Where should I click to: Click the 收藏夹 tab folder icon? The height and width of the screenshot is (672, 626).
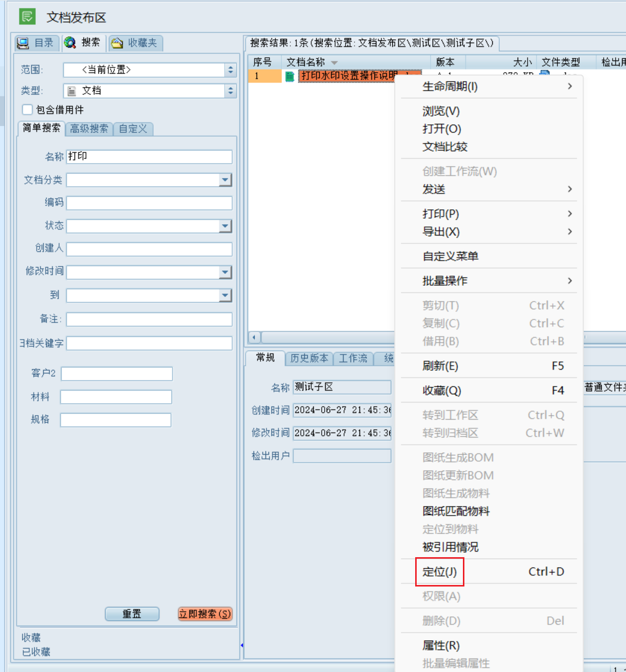pyautogui.click(x=117, y=43)
